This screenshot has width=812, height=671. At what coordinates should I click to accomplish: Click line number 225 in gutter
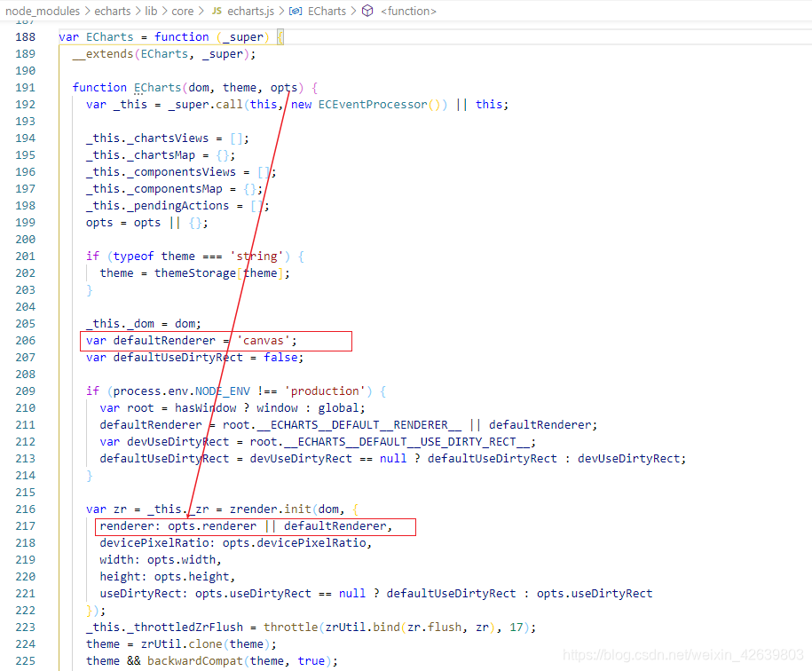coord(26,661)
